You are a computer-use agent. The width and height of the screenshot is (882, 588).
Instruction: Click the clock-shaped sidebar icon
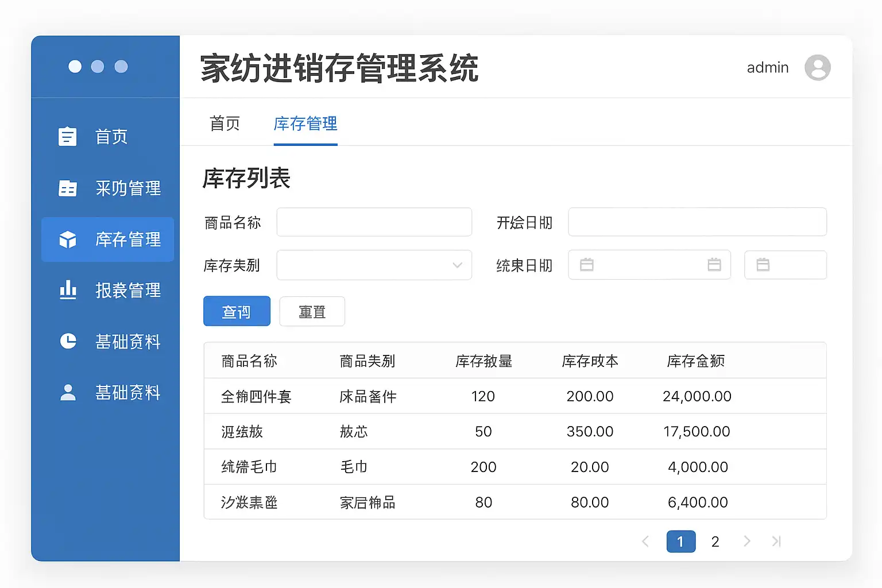68,341
